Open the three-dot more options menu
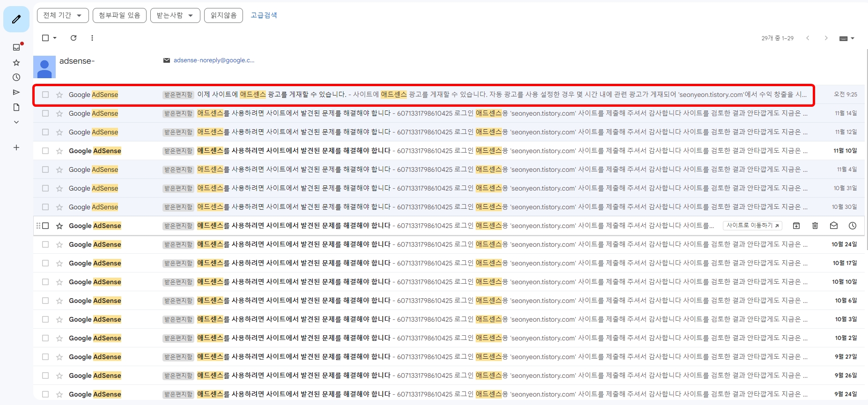 [x=92, y=38]
